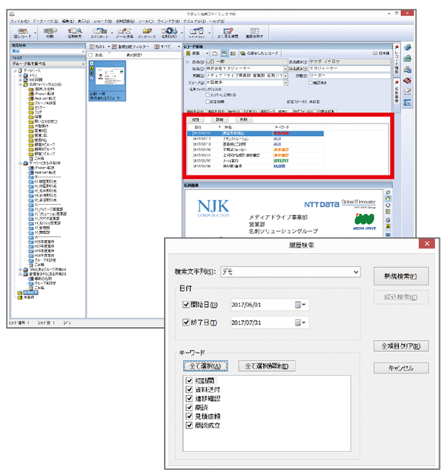Open the 検索文字列 dropdown in 履歴検索 dialog
This screenshot has width=448, height=476.
point(356,272)
